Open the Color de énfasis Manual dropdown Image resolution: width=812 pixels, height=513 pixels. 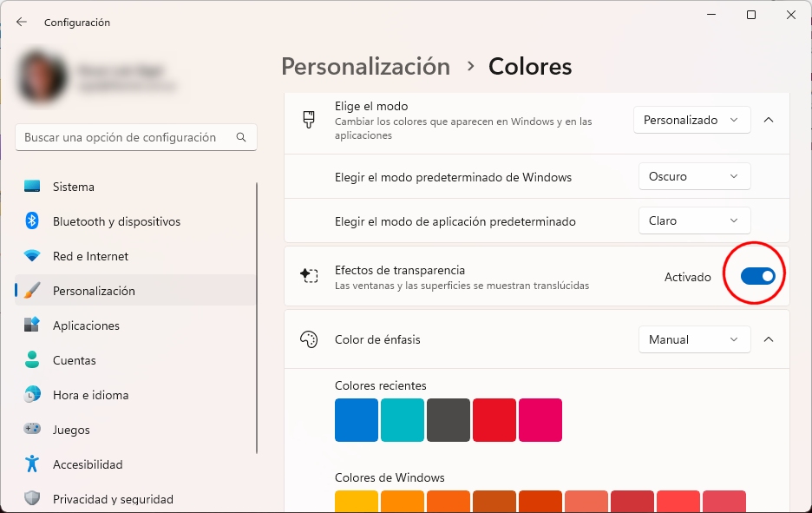tap(694, 339)
